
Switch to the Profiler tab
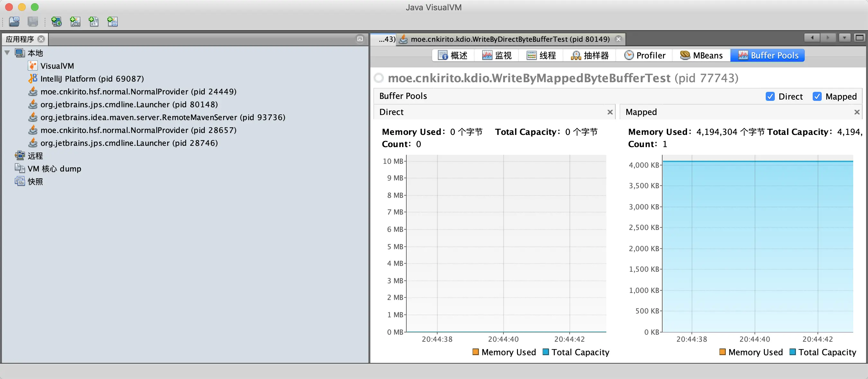tap(644, 56)
